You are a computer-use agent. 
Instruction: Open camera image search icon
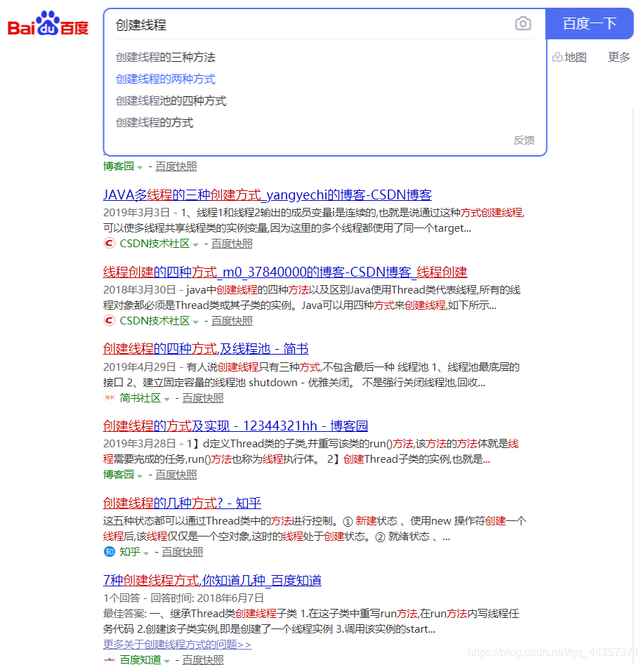(523, 23)
